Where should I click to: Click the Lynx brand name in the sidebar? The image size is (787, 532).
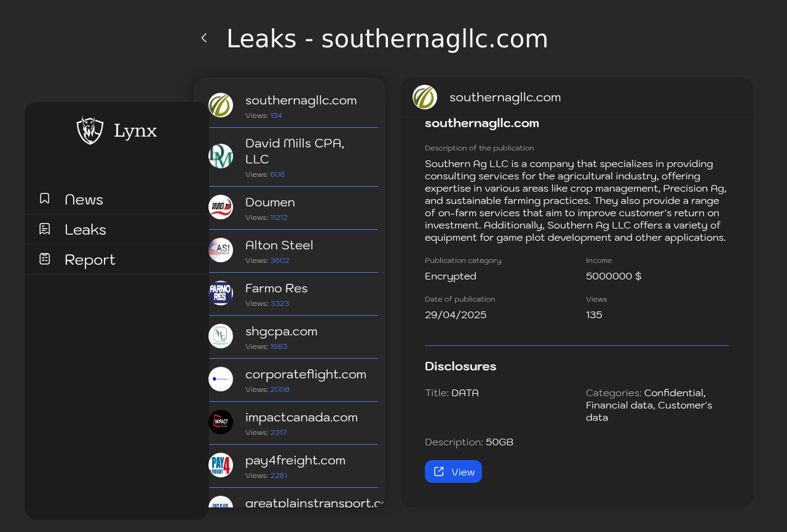click(135, 131)
